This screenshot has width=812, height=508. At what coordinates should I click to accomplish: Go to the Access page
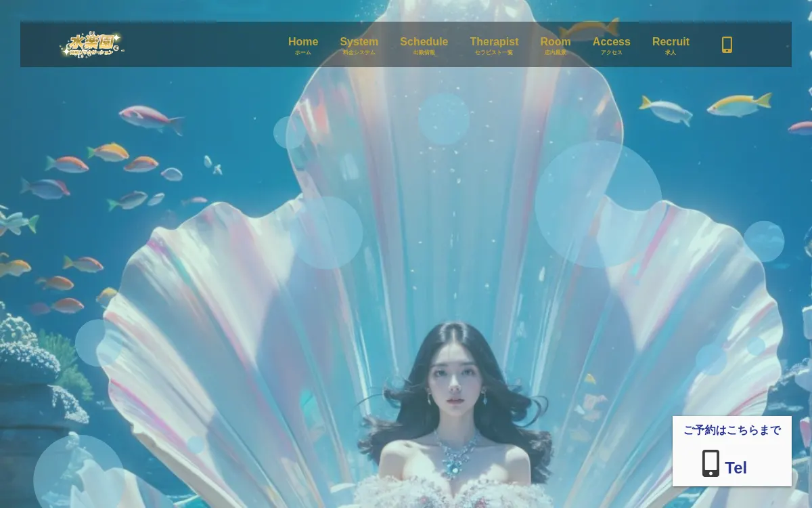(611, 45)
